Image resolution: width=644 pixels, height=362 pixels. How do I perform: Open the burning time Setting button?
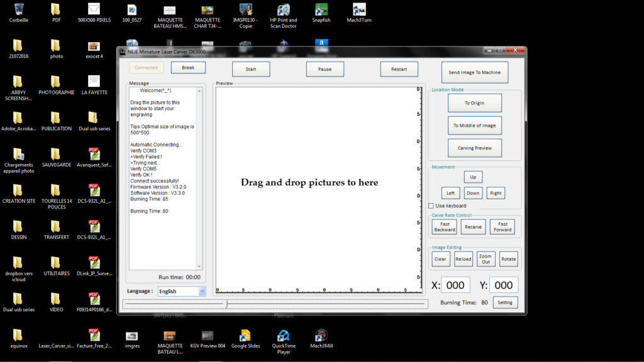click(505, 302)
